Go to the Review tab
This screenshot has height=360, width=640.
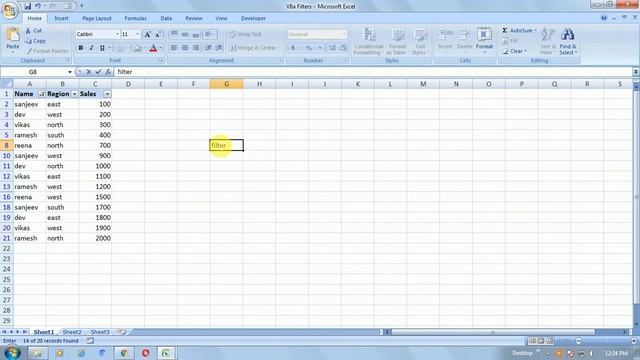(x=194, y=18)
